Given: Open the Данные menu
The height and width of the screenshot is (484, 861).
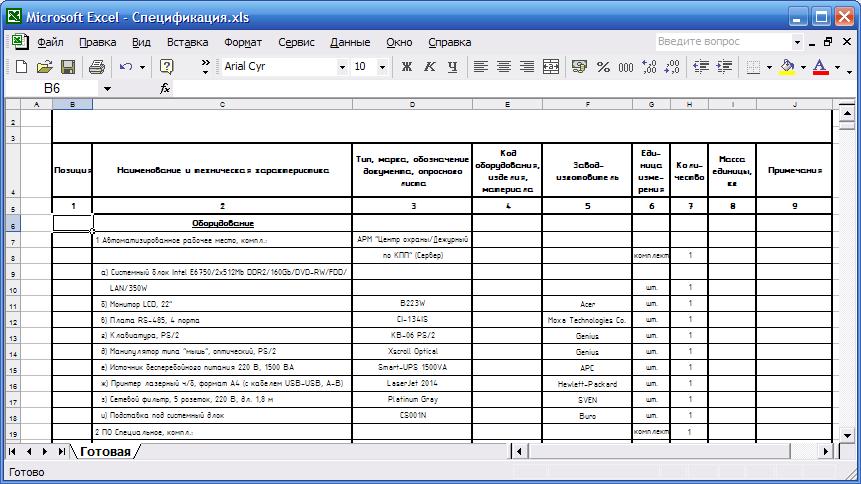Looking at the screenshot, I should coord(350,42).
